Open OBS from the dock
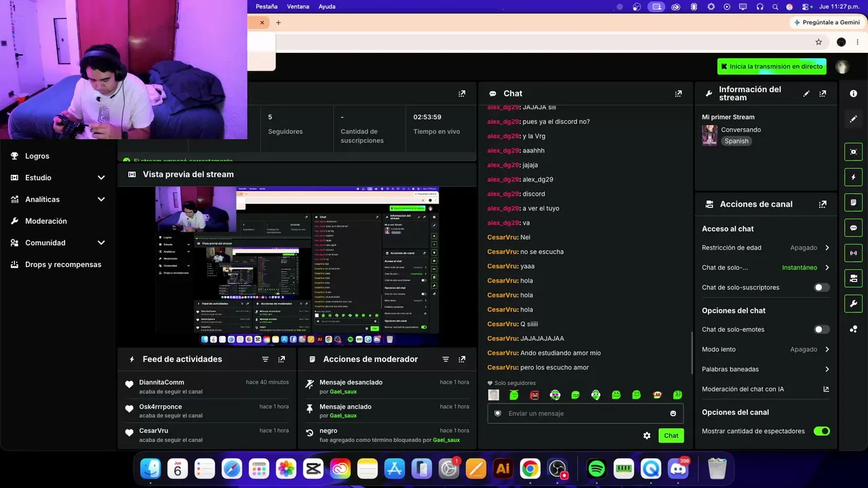The height and width of the screenshot is (488, 868). pyautogui.click(x=557, y=468)
